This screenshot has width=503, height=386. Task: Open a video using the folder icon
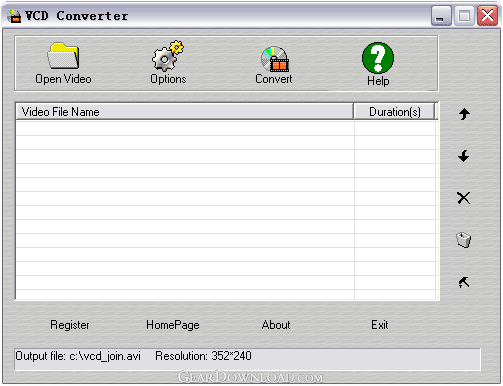point(63,56)
